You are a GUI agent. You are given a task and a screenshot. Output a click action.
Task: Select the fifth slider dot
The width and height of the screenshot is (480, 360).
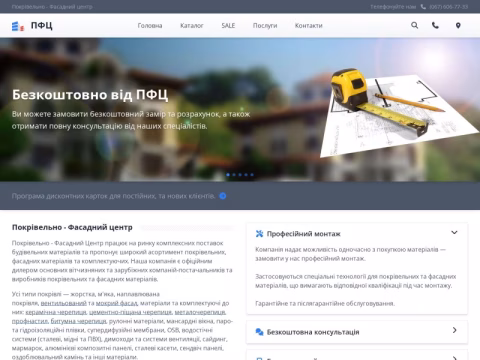[x=252, y=175]
